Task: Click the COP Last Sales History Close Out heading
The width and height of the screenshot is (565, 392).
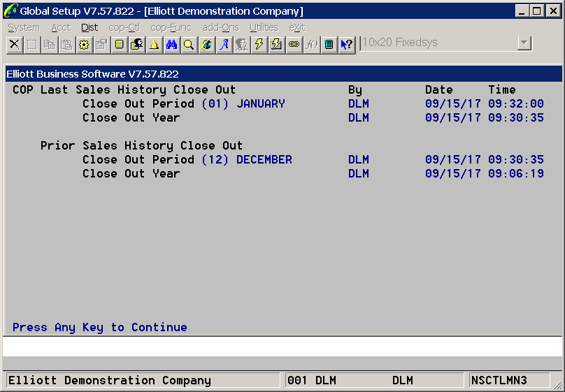Action: coord(124,89)
